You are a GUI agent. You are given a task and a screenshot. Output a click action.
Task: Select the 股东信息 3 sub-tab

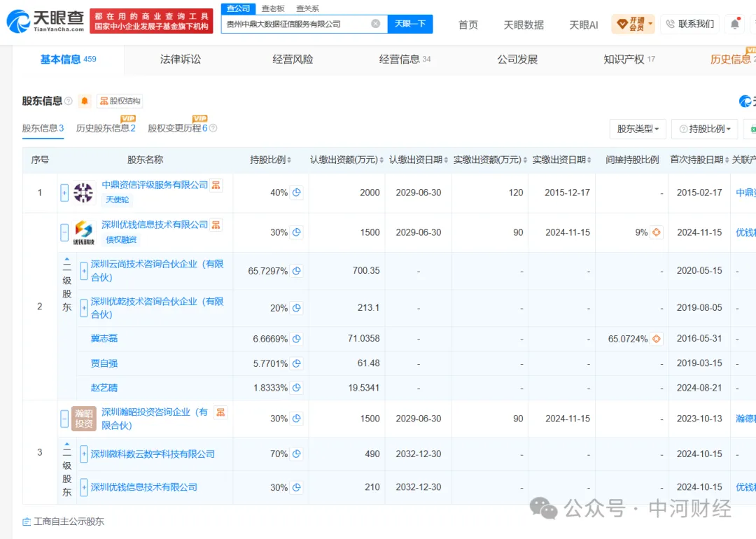pos(43,128)
